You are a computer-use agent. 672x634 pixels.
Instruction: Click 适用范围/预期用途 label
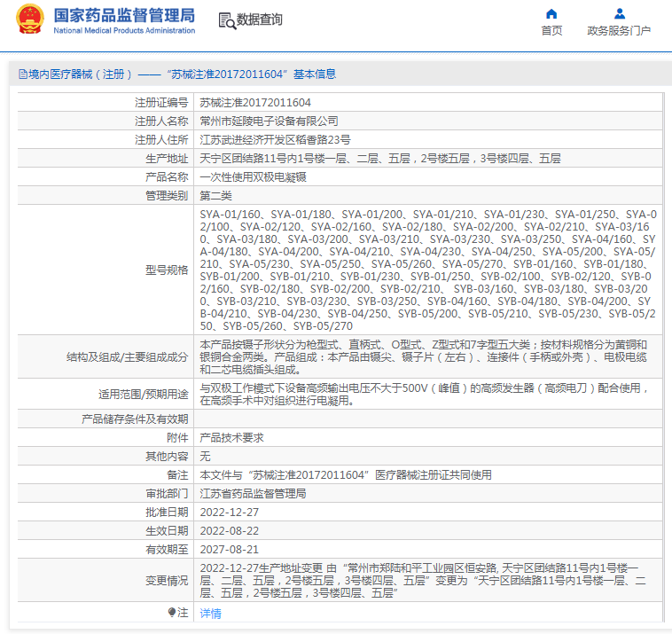coord(143,395)
